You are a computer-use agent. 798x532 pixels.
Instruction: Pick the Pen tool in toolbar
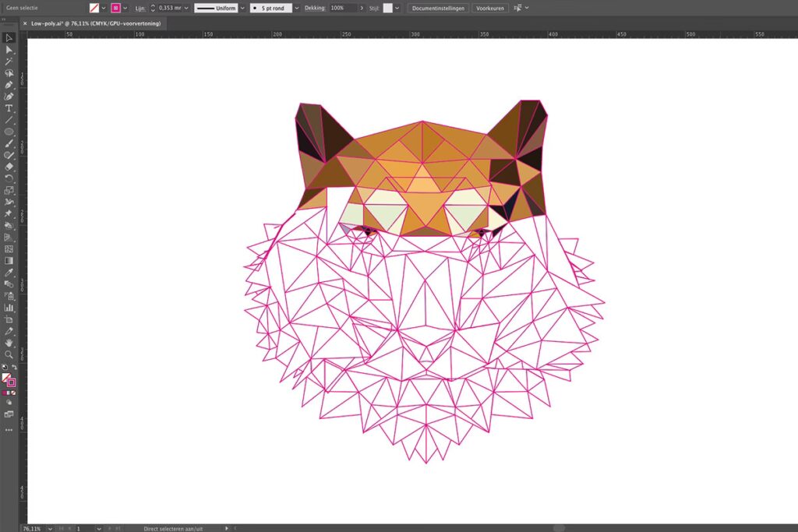(9, 84)
